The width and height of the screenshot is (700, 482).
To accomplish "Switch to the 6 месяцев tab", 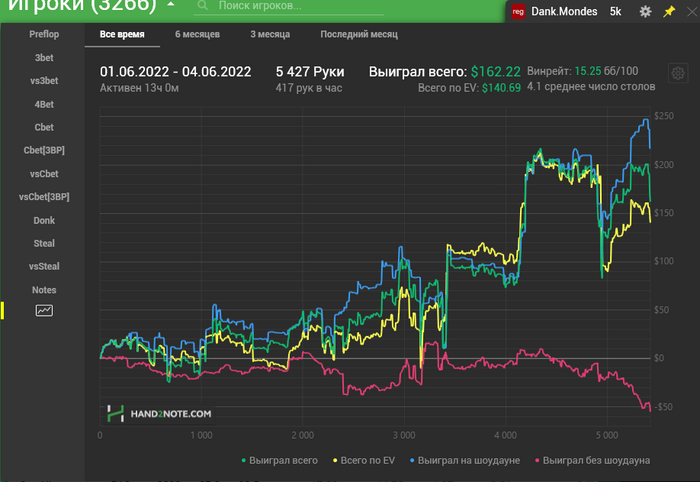I will (197, 34).
